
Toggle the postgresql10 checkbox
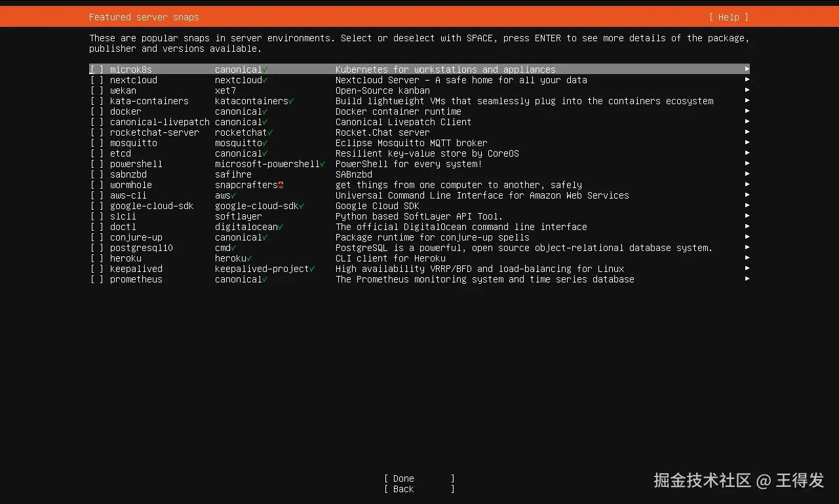coord(97,248)
